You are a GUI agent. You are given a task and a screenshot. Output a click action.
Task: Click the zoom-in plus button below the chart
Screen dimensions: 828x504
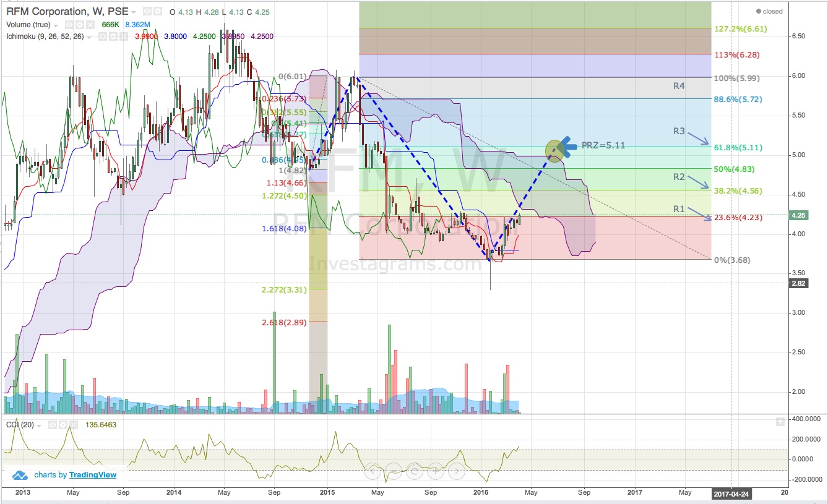(x=436, y=471)
